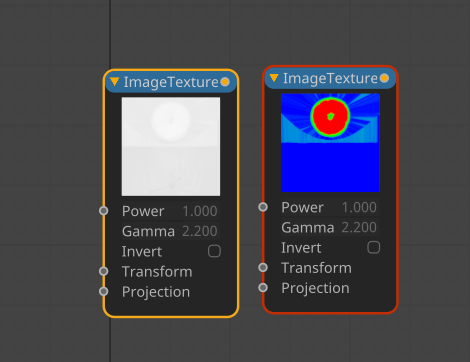Select the white image preview thumbnail
The image size is (470, 362).
coord(171,146)
